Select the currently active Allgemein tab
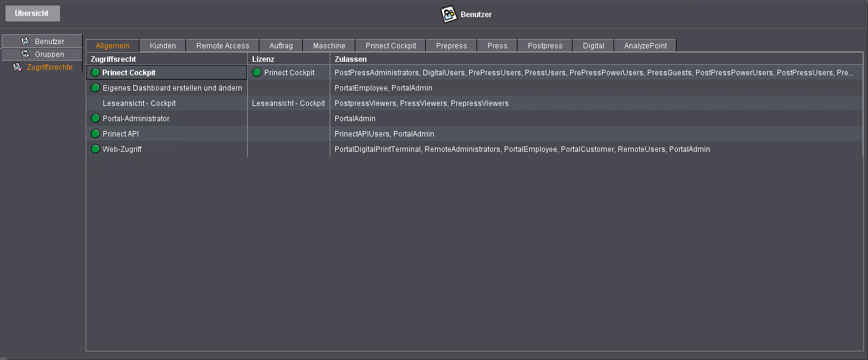 tap(113, 45)
